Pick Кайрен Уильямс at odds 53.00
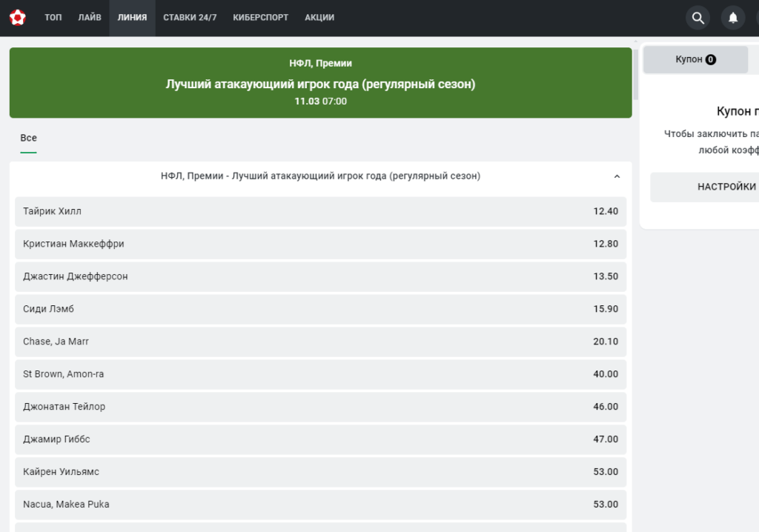The height and width of the screenshot is (532, 759). (320, 472)
